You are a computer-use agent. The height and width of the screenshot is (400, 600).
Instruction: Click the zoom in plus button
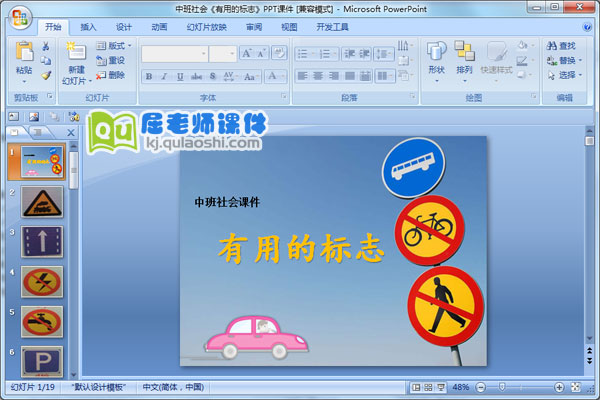pos(559,387)
